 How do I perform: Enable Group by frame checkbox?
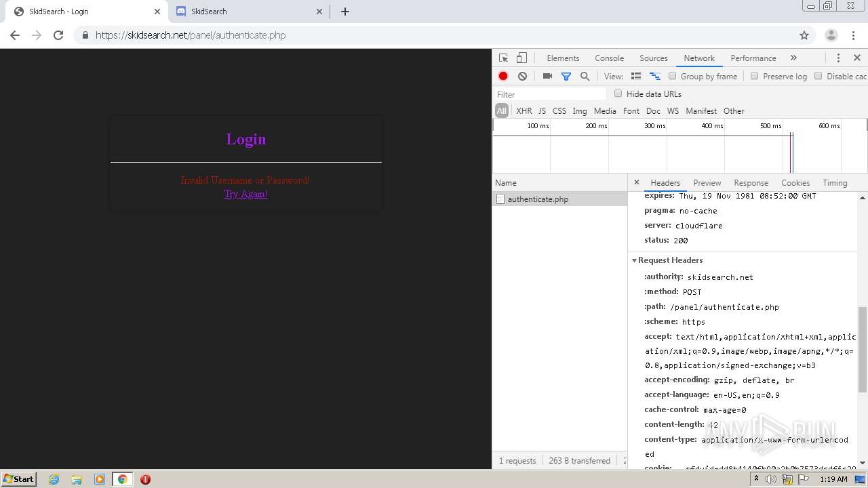pyautogui.click(x=673, y=76)
